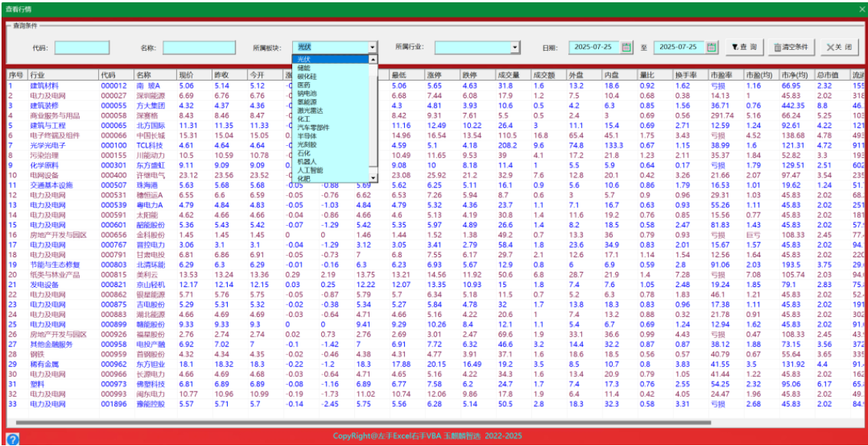Click industry cell 节能与生态修复
This screenshot has width=868, height=446.
tap(54, 265)
